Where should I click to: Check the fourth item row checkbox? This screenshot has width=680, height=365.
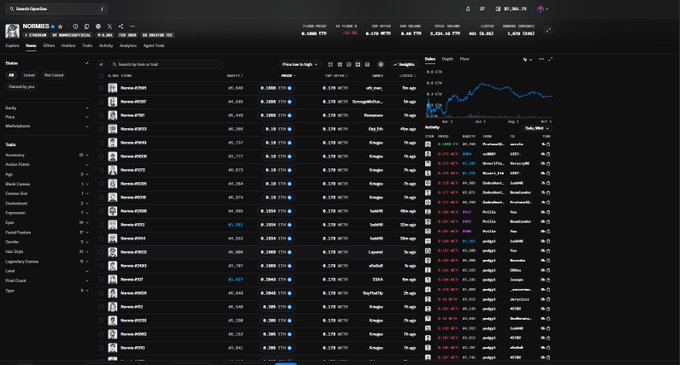click(x=101, y=129)
